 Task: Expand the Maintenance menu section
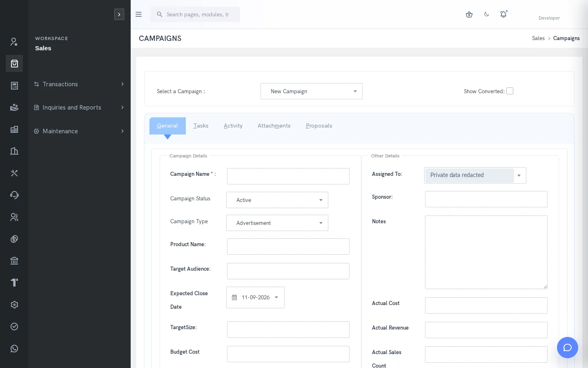(80, 131)
